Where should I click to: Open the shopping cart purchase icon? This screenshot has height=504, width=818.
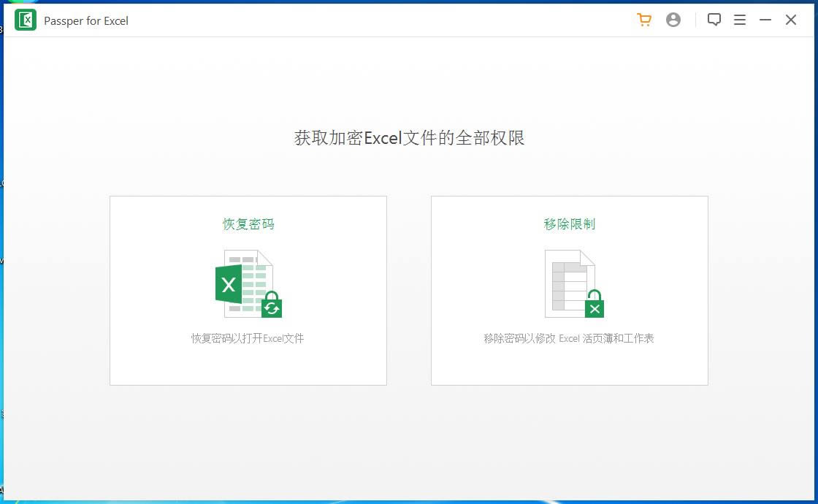644,20
